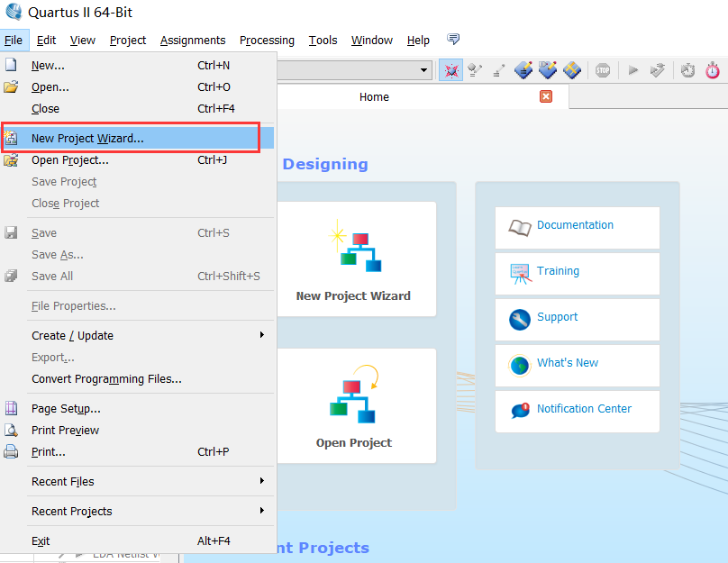Open the What's New link

coord(568,362)
